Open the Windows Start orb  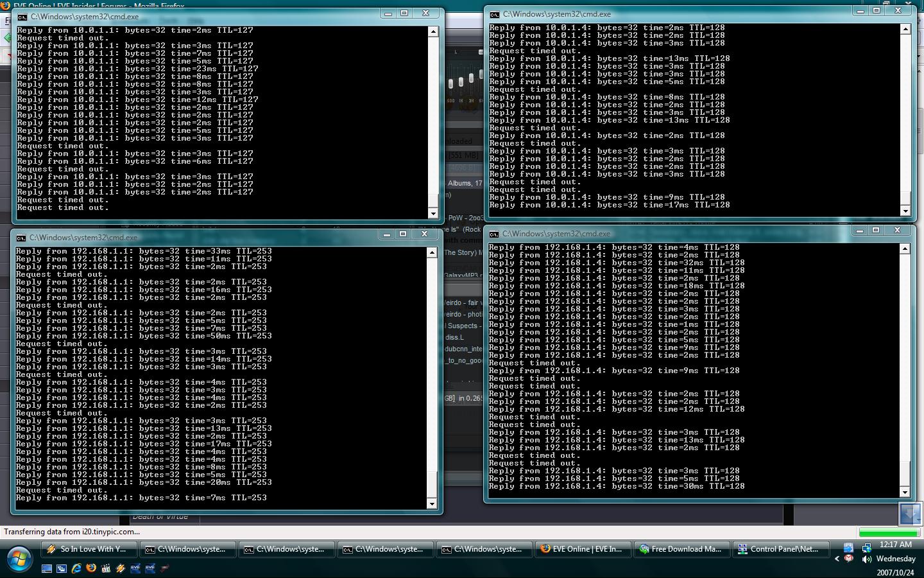(19, 558)
